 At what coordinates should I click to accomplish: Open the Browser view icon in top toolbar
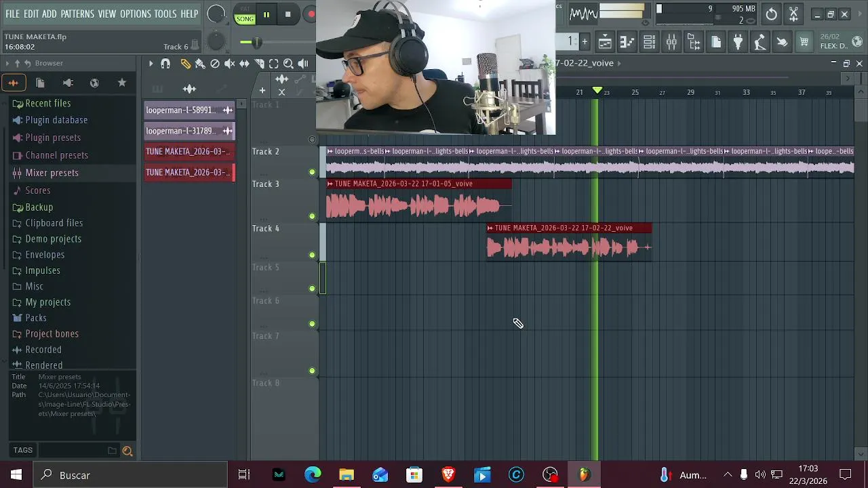pyautogui.click(x=694, y=42)
